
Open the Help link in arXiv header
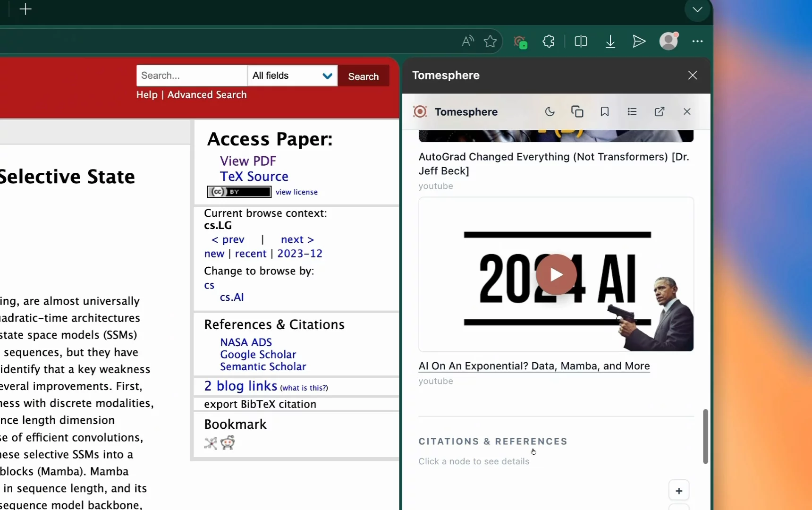[147, 95]
